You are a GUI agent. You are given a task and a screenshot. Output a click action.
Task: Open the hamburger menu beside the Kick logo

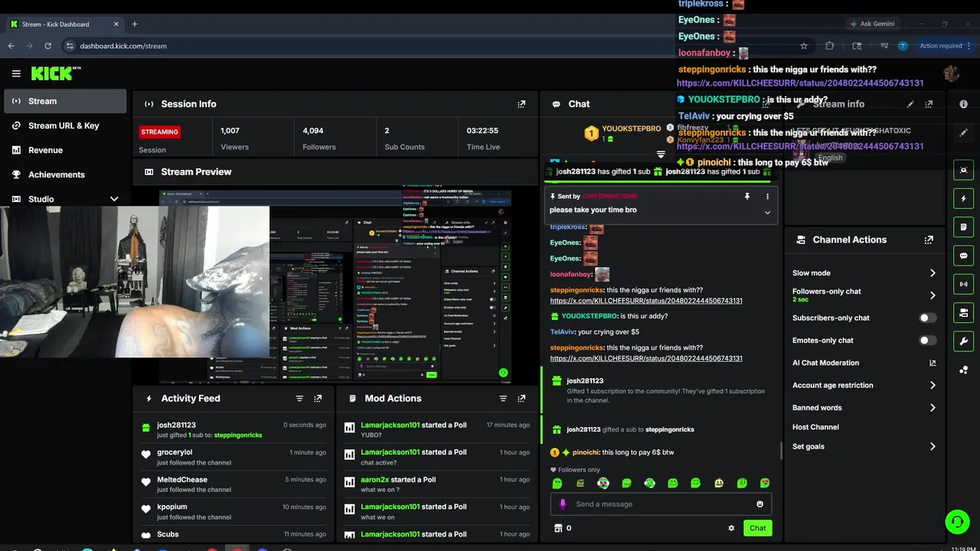pos(16,73)
